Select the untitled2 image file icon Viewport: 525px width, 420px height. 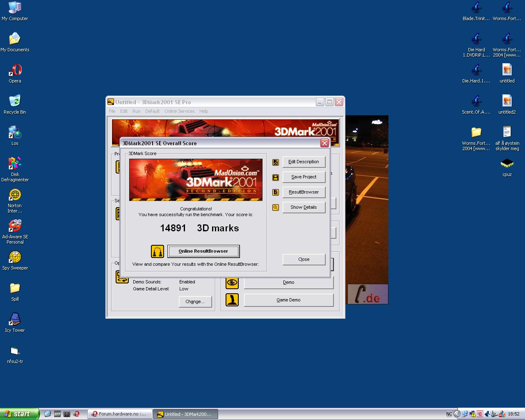pos(507,105)
